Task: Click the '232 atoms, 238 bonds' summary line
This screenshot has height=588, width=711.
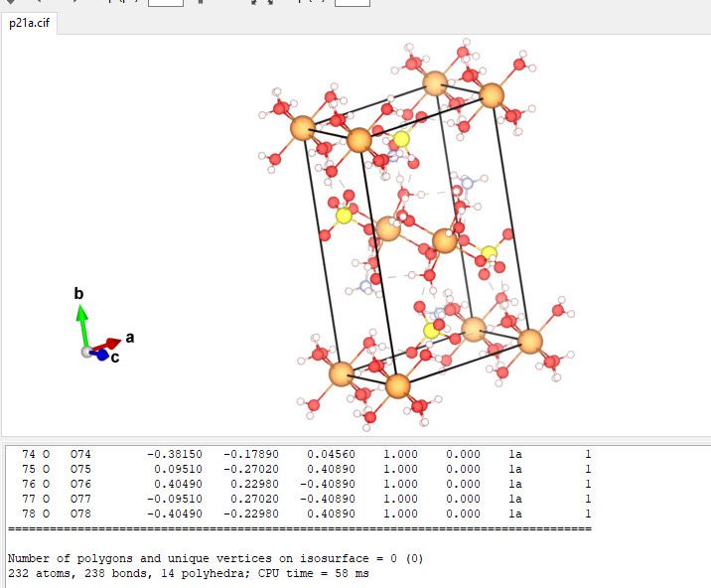Action: pos(189,573)
